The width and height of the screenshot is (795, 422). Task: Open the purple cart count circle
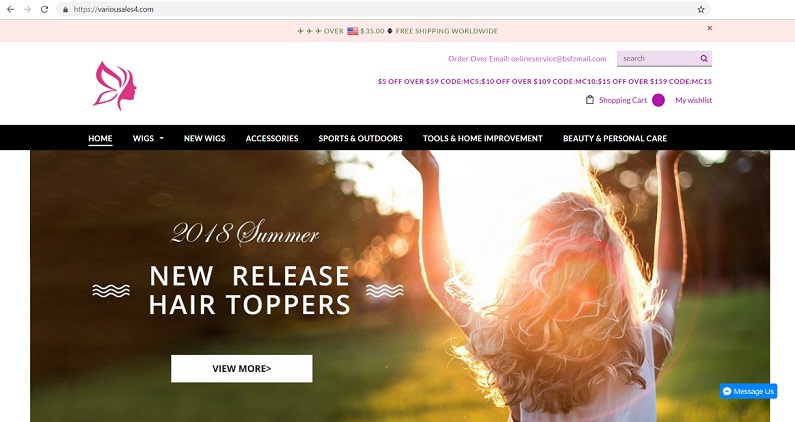coord(658,100)
